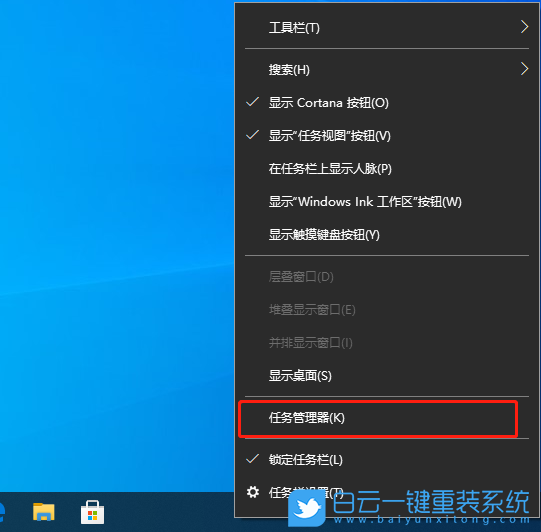The height and width of the screenshot is (532, 541).
Task: Click the greyed 层叠窗口(D) entry
Action: click(387, 277)
